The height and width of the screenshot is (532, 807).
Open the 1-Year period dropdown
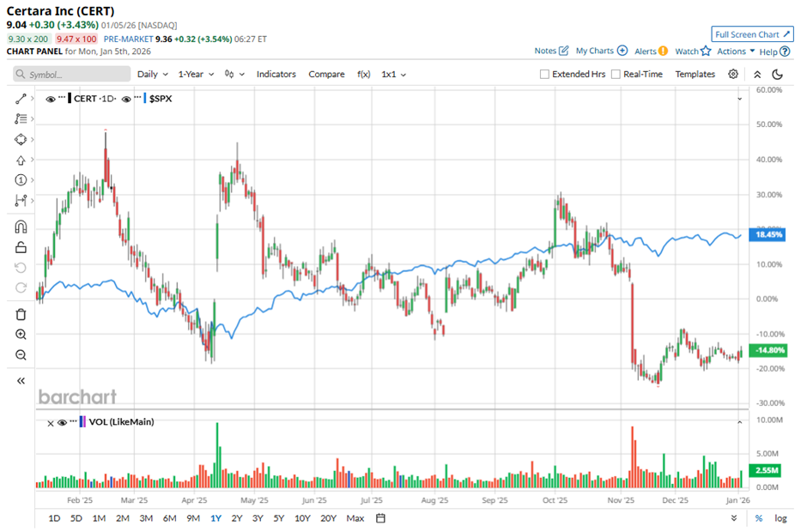(196, 74)
